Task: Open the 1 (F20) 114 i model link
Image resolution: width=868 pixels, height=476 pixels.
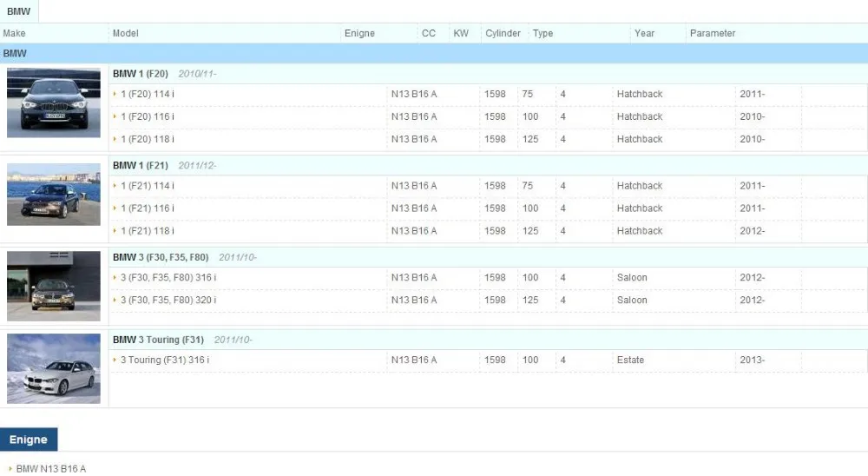Action: coord(148,94)
